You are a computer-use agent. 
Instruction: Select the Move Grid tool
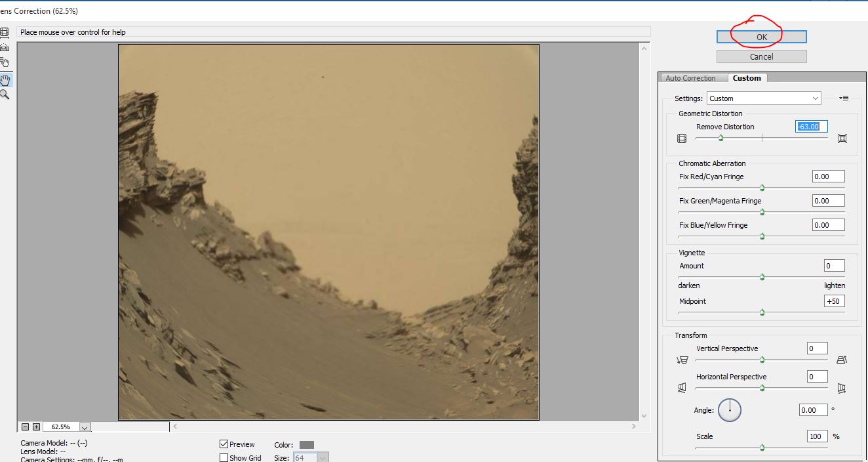(x=5, y=63)
